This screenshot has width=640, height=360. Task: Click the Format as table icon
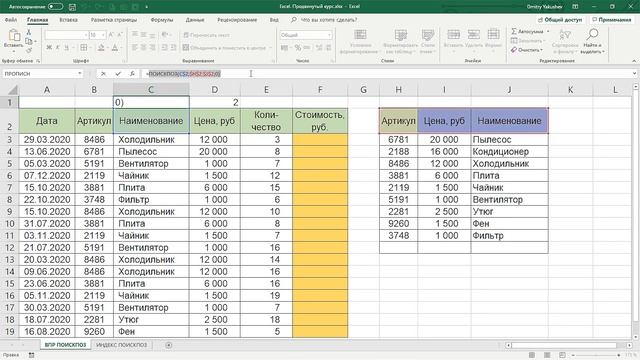point(400,36)
